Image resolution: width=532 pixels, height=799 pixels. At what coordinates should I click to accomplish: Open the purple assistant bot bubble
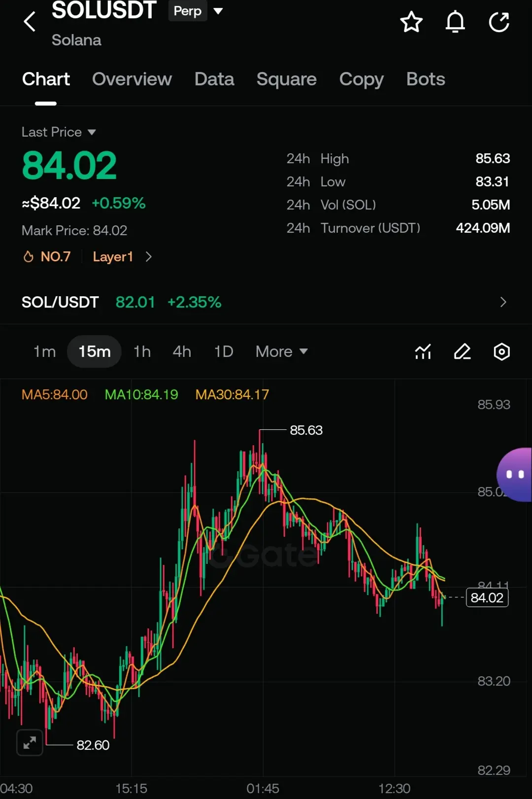(514, 475)
